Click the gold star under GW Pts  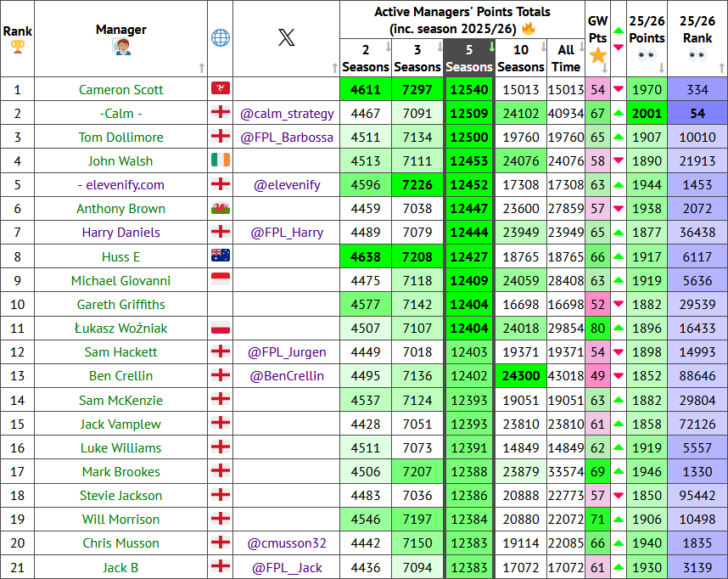pyautogui.click(x=598, y=55)
